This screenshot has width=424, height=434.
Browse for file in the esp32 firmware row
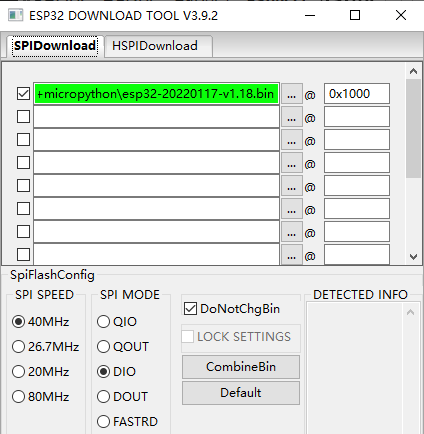pyautogui.click(x=292, y=94)
